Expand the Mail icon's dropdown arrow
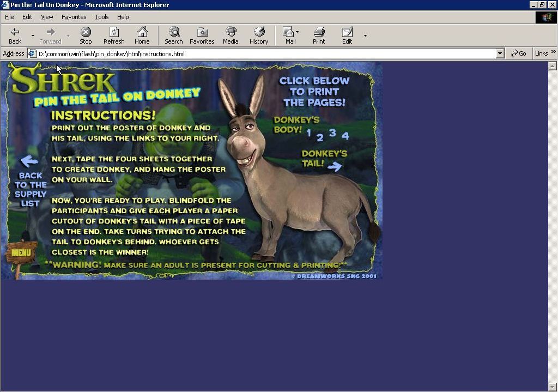The image size is (558, 392). click(x=298, y=31)
